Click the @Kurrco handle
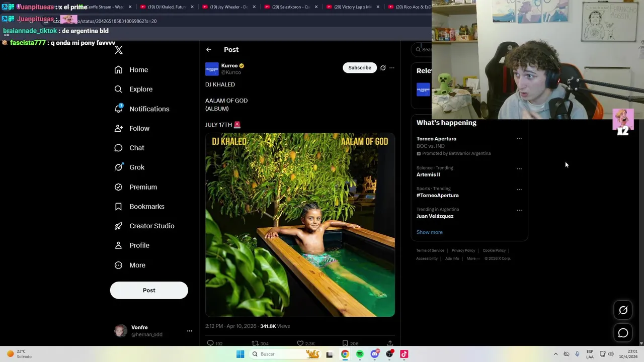Viewport: 644px width, 362px height. [231, 72]
